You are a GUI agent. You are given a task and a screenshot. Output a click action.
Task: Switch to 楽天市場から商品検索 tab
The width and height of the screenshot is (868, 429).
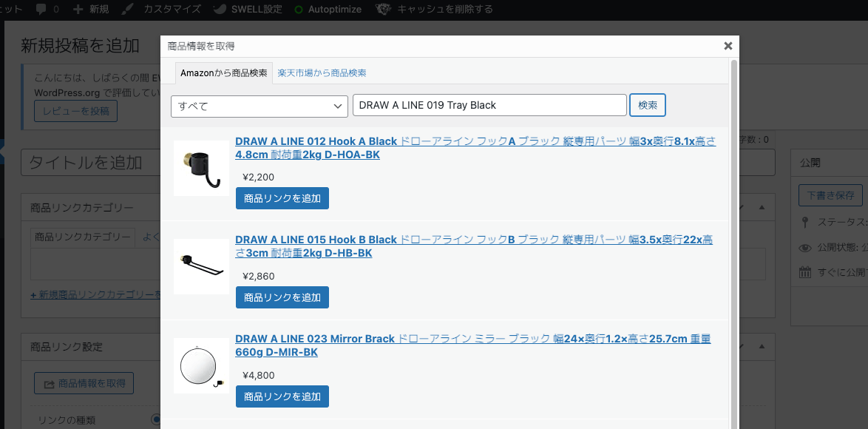pyautogui.click(x=322, y=73)
